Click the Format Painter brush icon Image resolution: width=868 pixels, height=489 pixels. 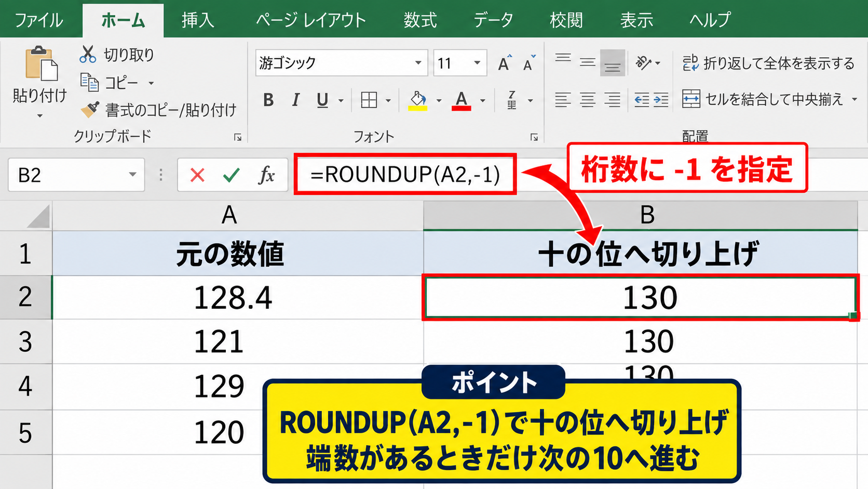(x=90, y=109)
